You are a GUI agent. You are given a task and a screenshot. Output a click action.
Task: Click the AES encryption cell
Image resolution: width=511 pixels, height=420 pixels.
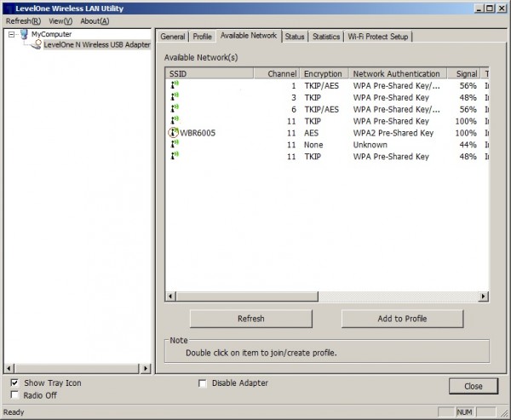tap(311, 133)
